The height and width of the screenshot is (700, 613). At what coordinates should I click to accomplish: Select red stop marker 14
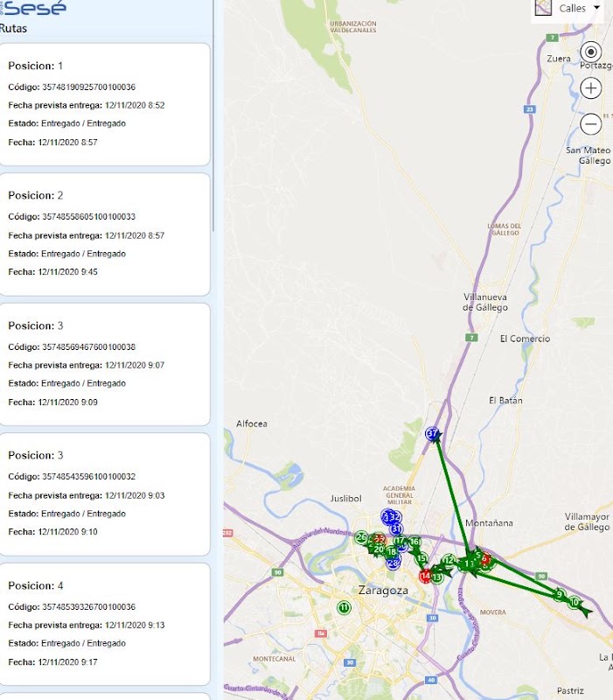tap(426, 576)
